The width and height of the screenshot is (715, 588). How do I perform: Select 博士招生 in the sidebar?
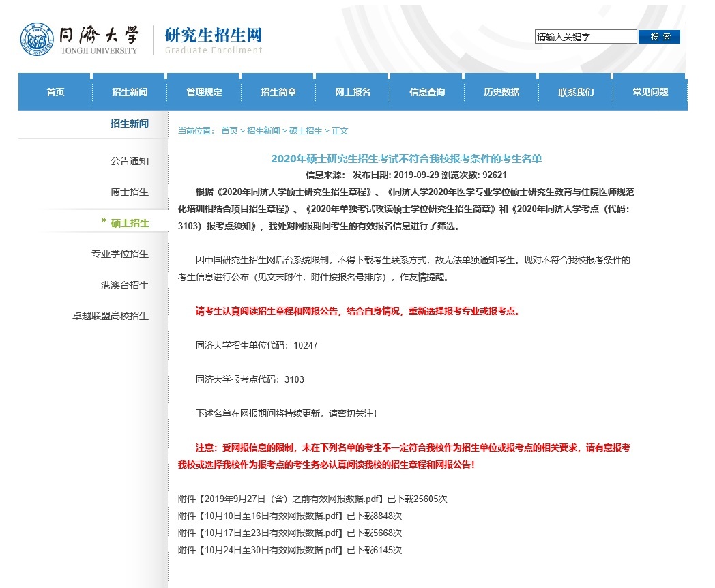pos(130,192)
